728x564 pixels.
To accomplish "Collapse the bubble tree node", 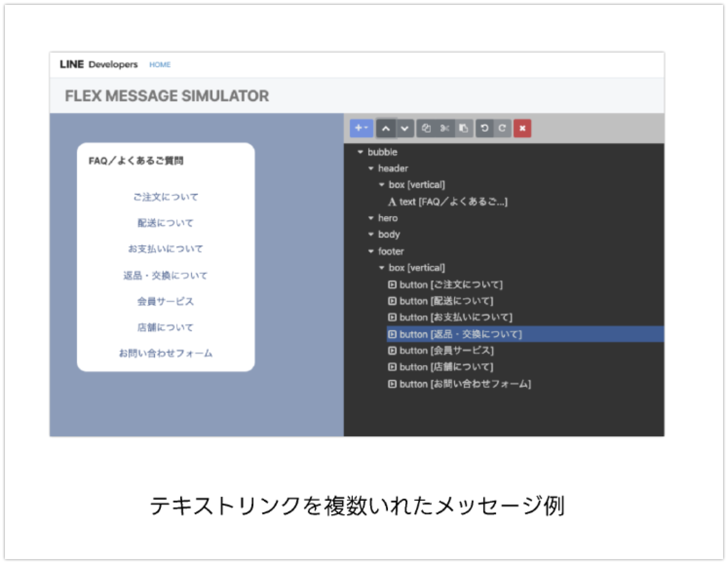I will coord(361,152).
